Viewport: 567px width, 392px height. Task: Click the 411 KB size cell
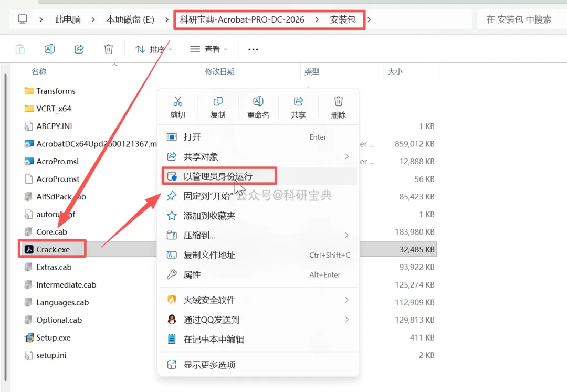[x=422, y=337]
